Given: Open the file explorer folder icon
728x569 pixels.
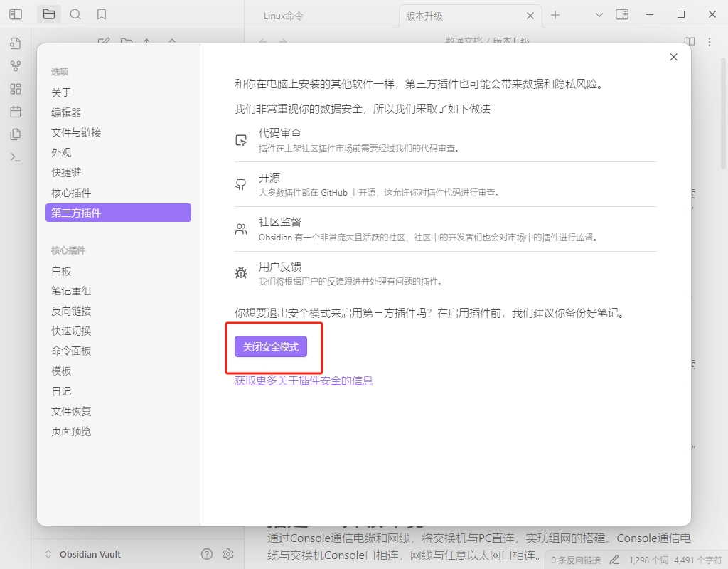Looking at the screenshot, I should pyautogui.click(x=48, y=14).
